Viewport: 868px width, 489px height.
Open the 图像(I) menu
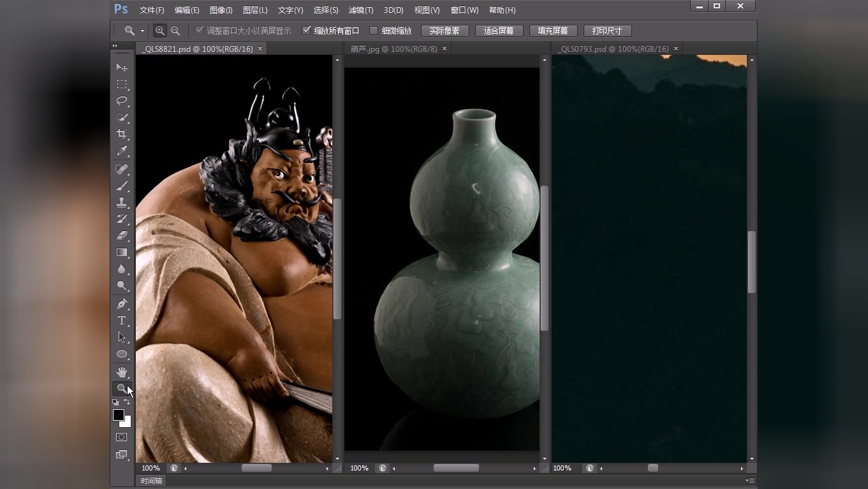(x=221, y=10)
